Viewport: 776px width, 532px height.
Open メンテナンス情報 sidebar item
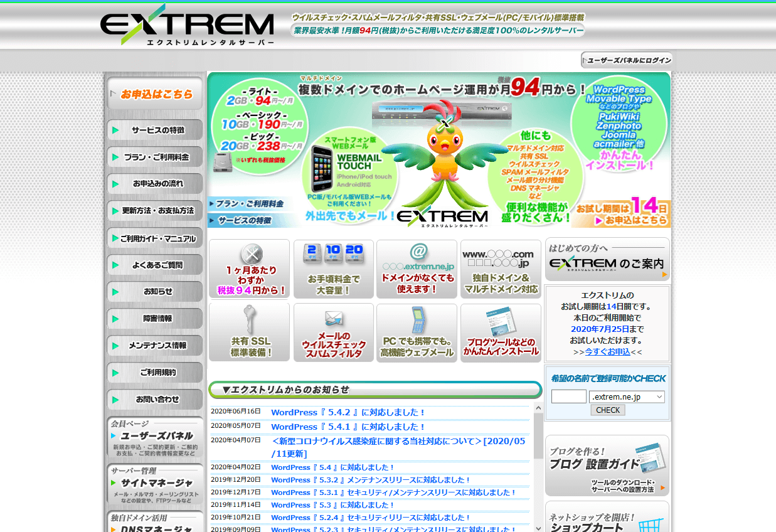point(155,346)
